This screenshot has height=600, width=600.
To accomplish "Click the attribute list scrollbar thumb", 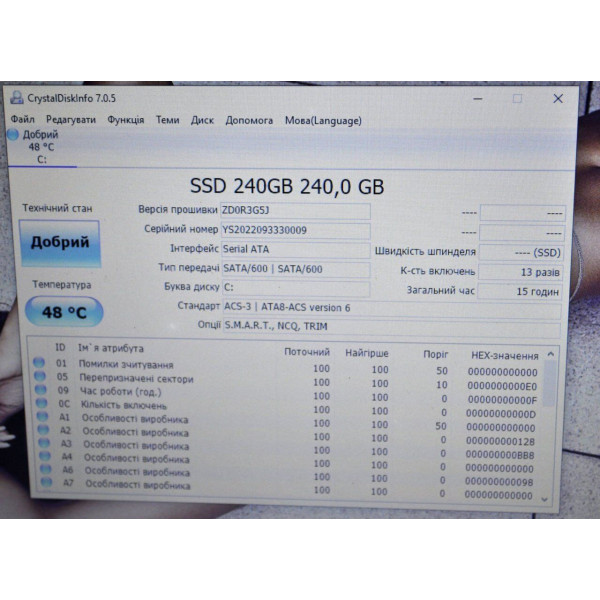I will (x=549, y=383).
